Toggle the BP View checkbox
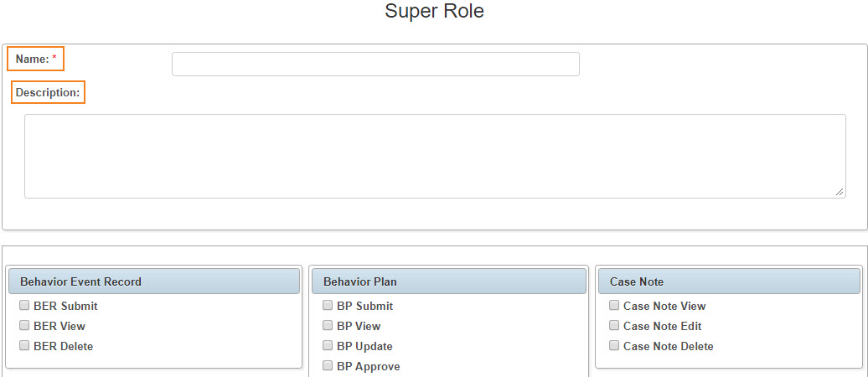The image size is (868, 377). [328, 326]
